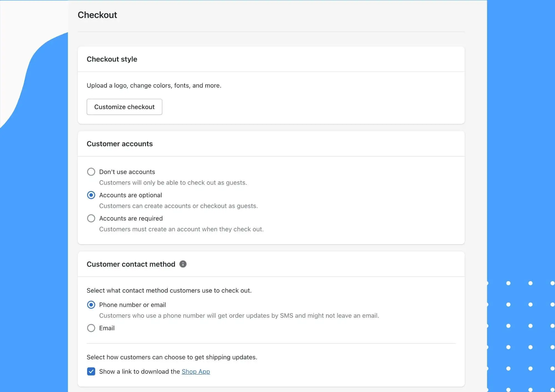
Task: Select the Accounts are required radio button
Action: pos(91,218)
